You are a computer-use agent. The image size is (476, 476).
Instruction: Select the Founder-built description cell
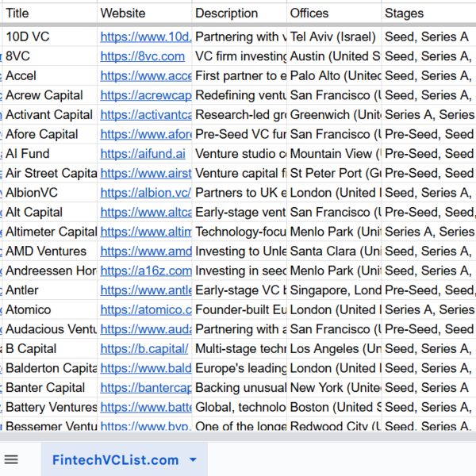(240, 309)
